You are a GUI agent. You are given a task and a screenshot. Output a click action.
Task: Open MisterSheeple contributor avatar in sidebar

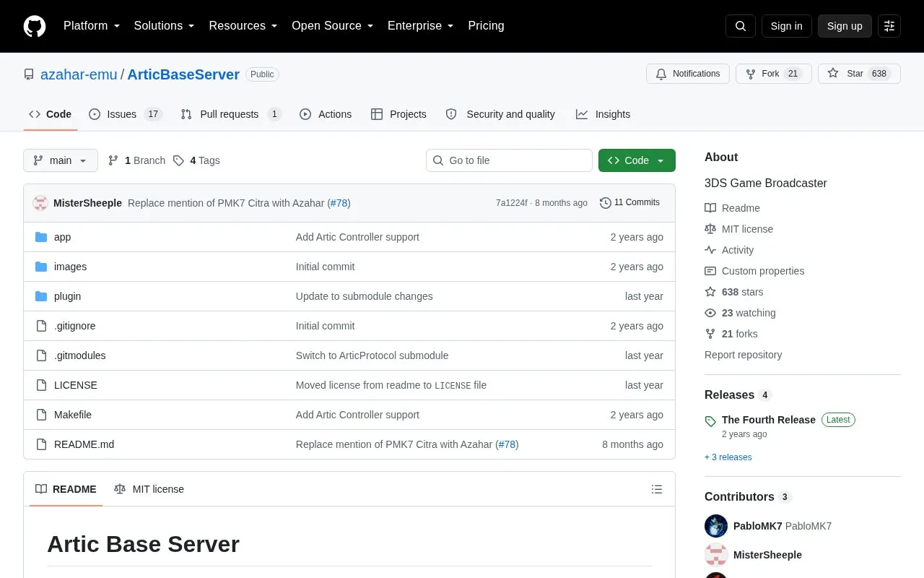[x=716, y=555]
